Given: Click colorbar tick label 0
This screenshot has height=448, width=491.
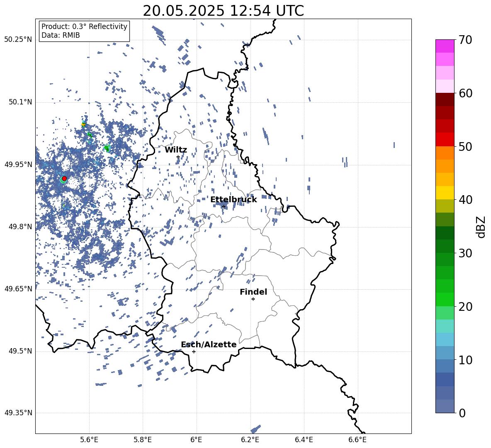Looking at the screenshot, I should pos(462,413).
